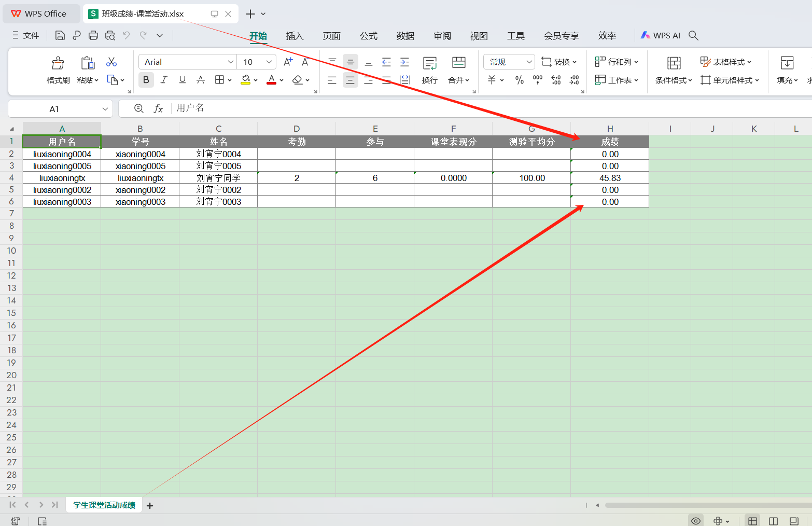Click the search magnifier icon in ribbon
812x526 pixels.
[x=693, y=35]
